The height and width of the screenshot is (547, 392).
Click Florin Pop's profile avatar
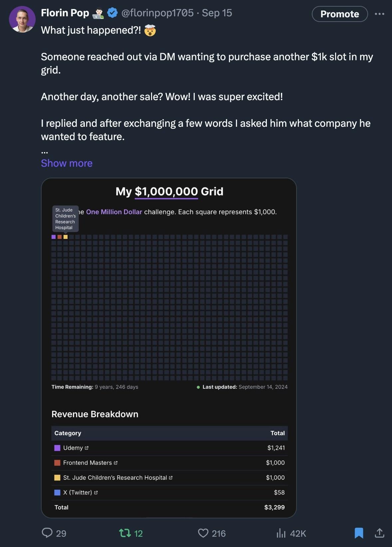pos(22,19)
